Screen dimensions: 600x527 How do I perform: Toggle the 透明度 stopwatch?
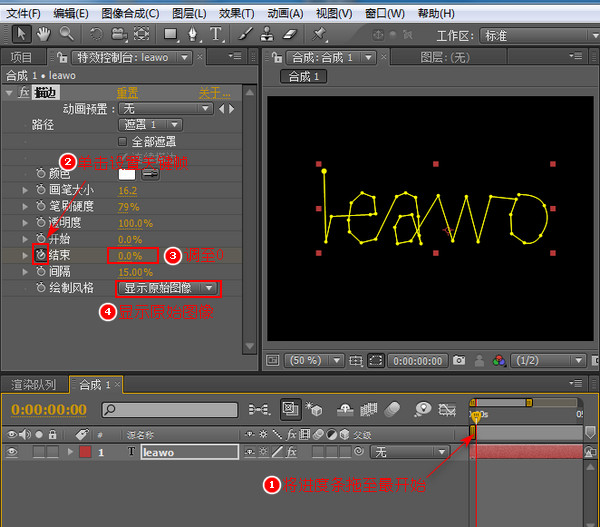click(x=41, y=222)
